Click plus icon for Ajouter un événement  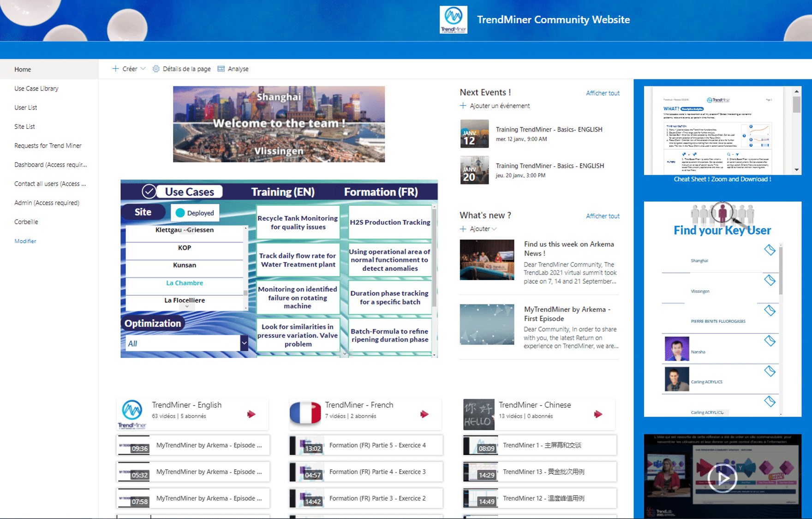click(x=463, y=106)
